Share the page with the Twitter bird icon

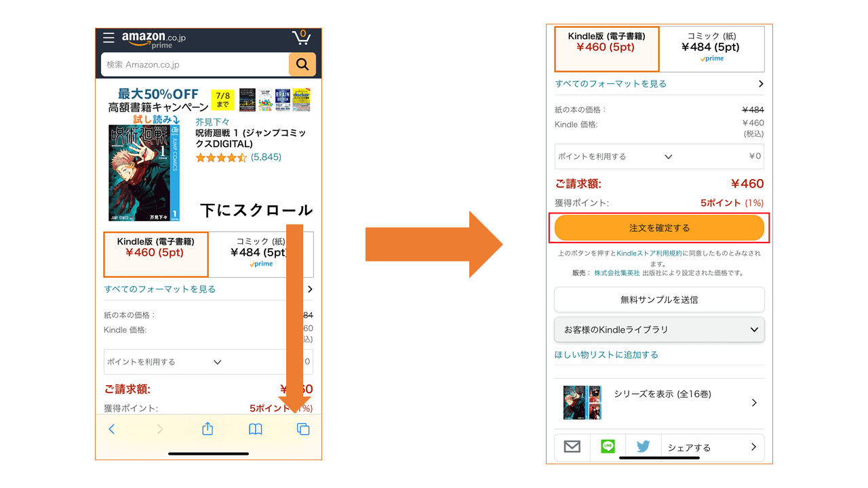[x=642, y=447]
